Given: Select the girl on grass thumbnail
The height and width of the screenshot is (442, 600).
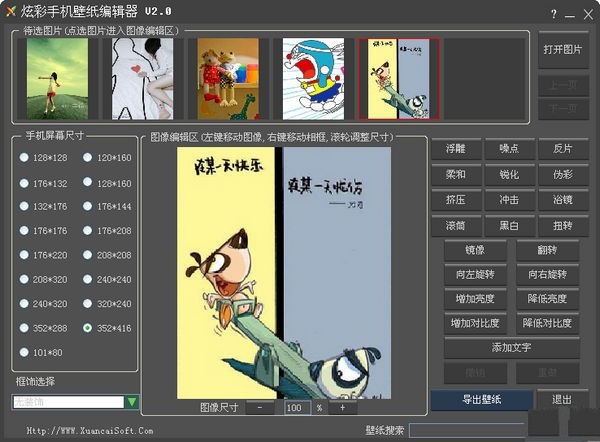Looking at the screenshot, I should (57, 78).
